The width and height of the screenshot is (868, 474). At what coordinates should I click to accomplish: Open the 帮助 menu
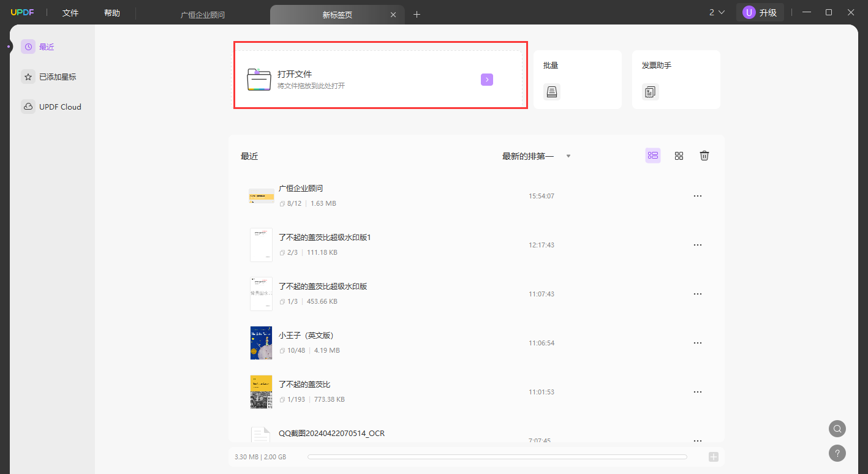[x=112, y=13]
